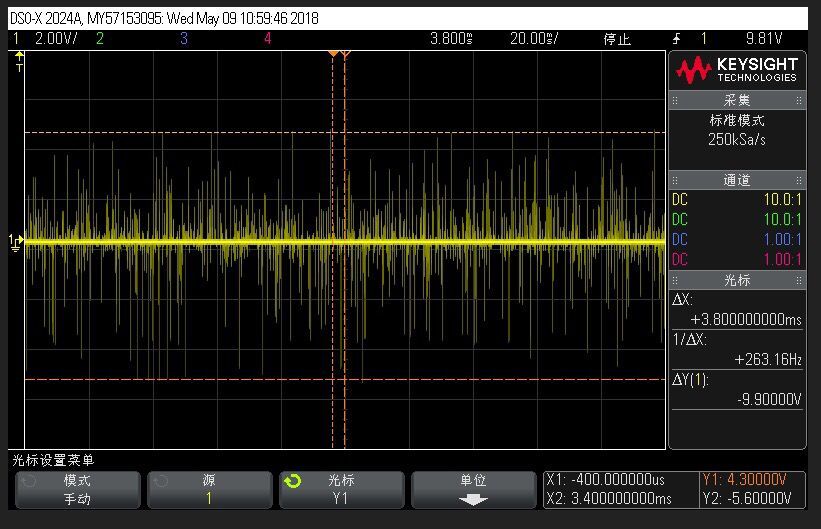This screenshot has height=529, width=821.
Task: Open the 模式 手动 softkey
Action: [x=77, y=490]
